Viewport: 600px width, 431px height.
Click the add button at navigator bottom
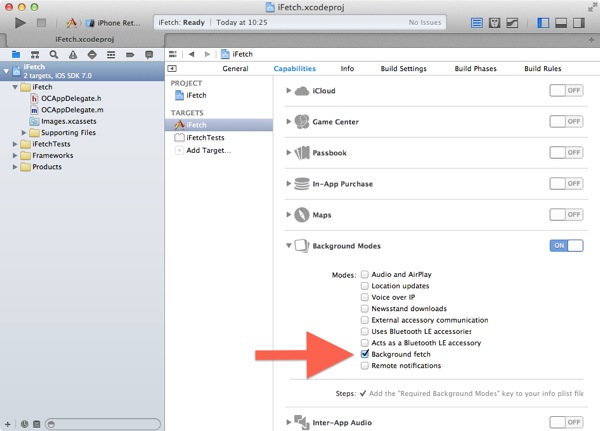[8, 424]
